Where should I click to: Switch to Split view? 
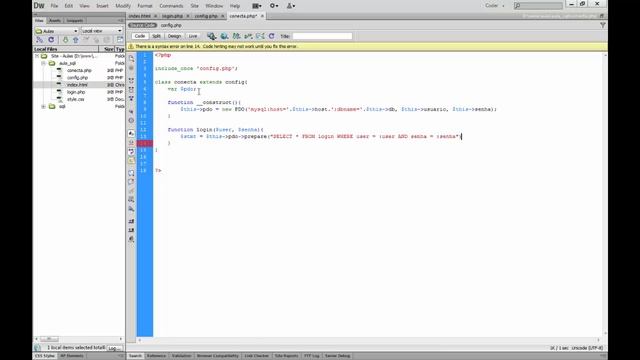(156, 36)
